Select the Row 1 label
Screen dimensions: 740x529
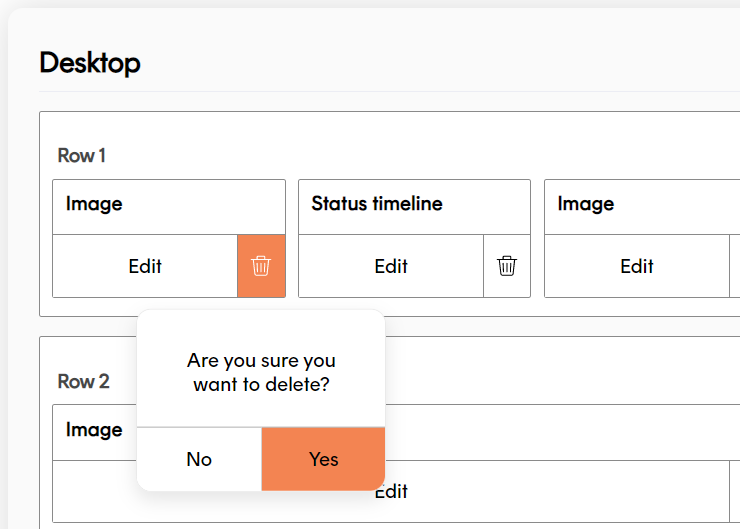point(81,155)
